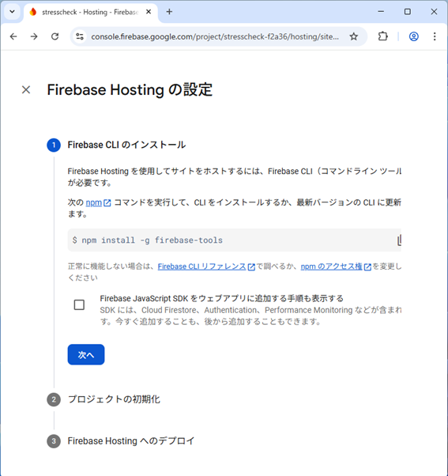Open the Chrome profile avatar
Image resolution: width=448 pixels, height=476 pixels.
[414, 36]
